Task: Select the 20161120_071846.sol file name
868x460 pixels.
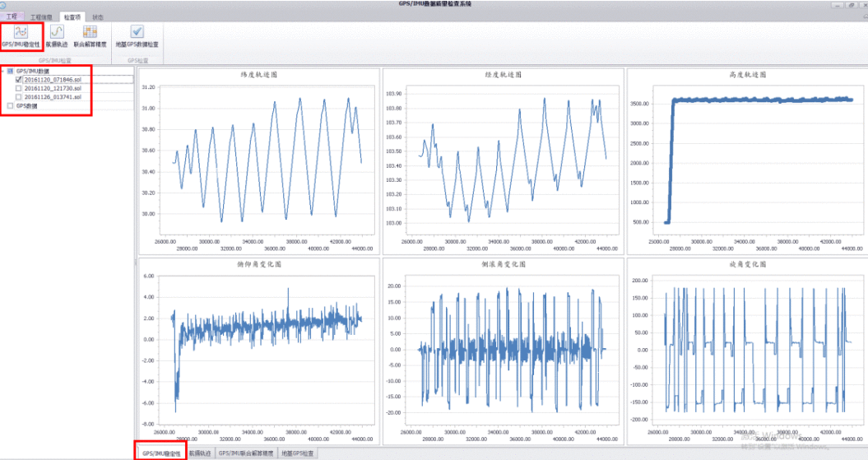Action: pyautogui.click(x=53, y=80)
